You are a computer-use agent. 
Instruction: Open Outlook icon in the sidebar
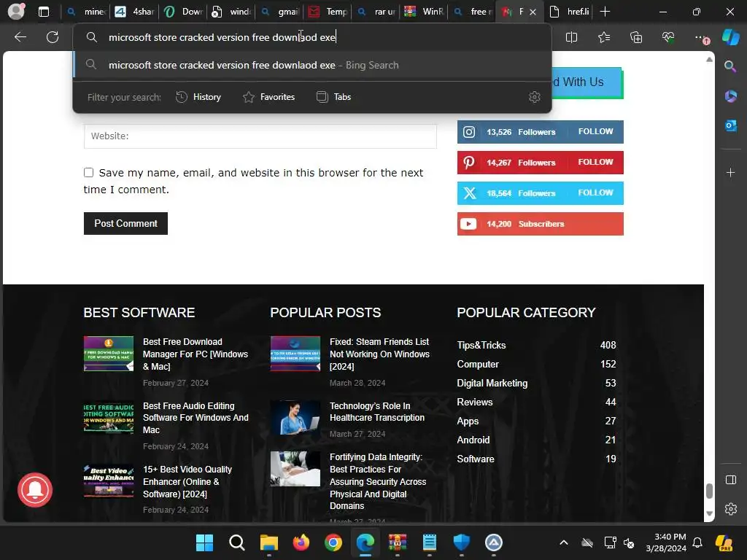730,125
